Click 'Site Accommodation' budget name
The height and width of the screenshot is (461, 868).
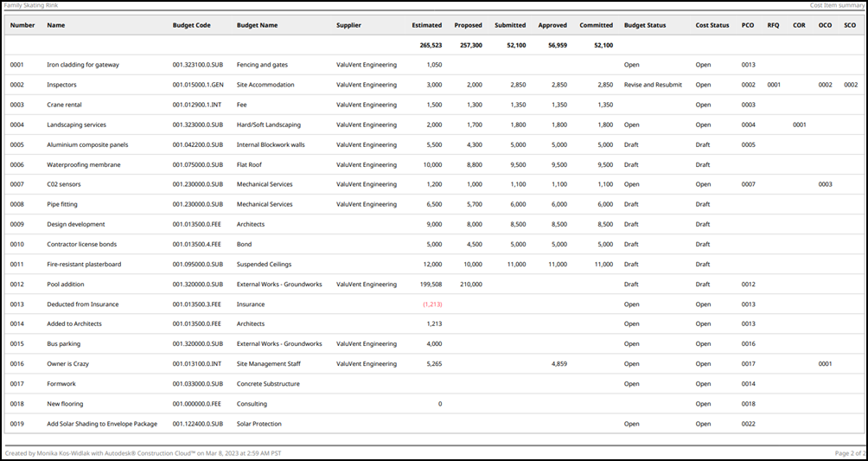265,85
